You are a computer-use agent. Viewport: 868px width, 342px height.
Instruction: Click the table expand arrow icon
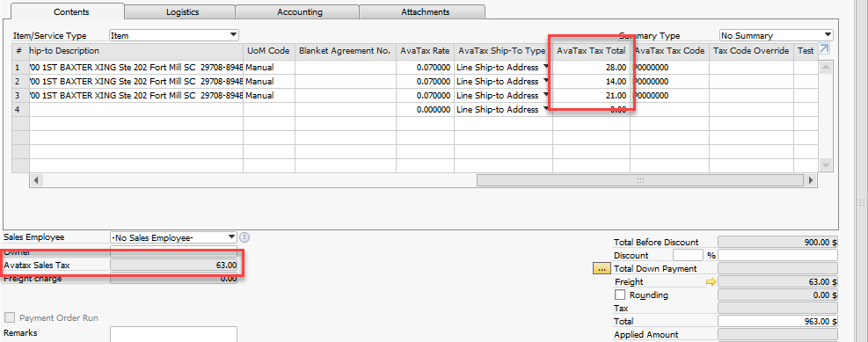824,49
